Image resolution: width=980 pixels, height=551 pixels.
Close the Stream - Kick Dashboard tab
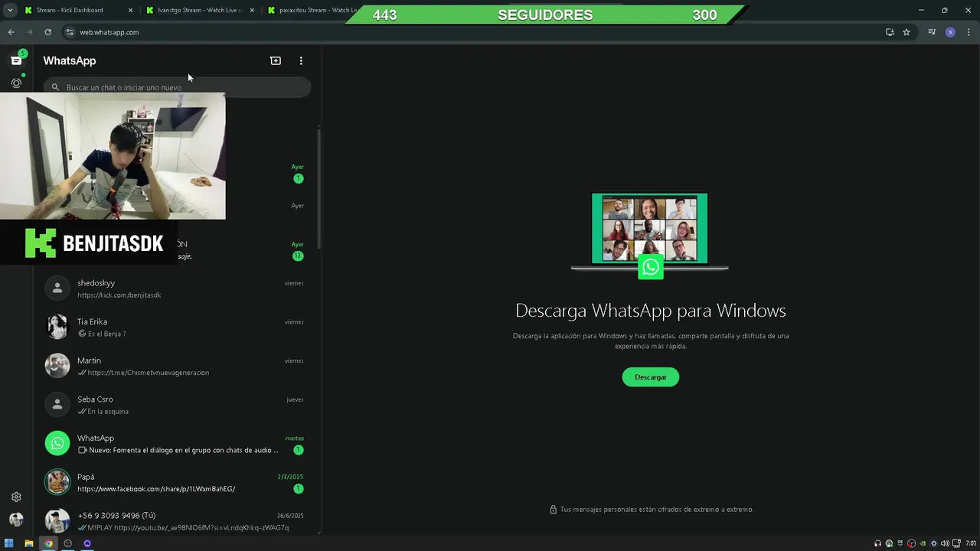point(130,11)
